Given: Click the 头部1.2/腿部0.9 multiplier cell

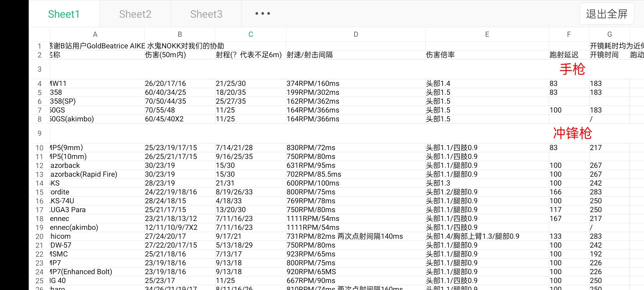Looking at the screenshot, I should pyautogui.click(x=487, y=192).
